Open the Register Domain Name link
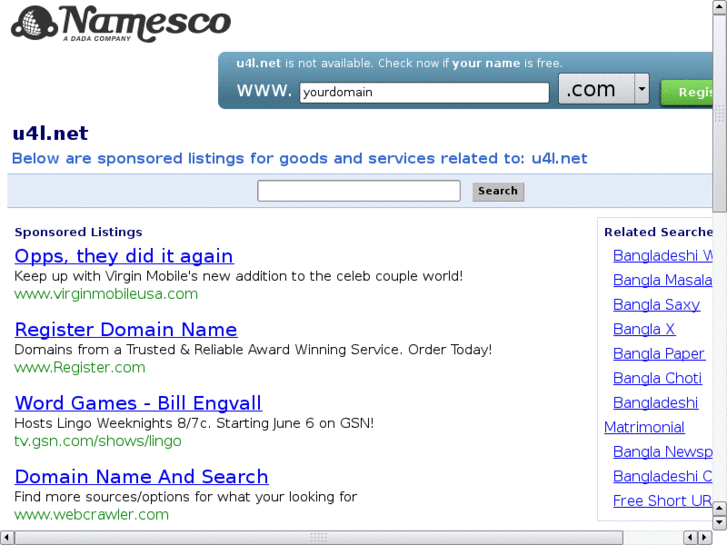The height and width of the screenshot is (545, 727). click(126, 329)
